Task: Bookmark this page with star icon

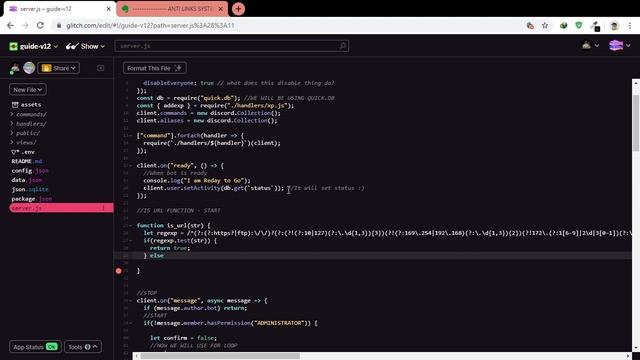Action: pyautogui.click(x=545, y=26)
